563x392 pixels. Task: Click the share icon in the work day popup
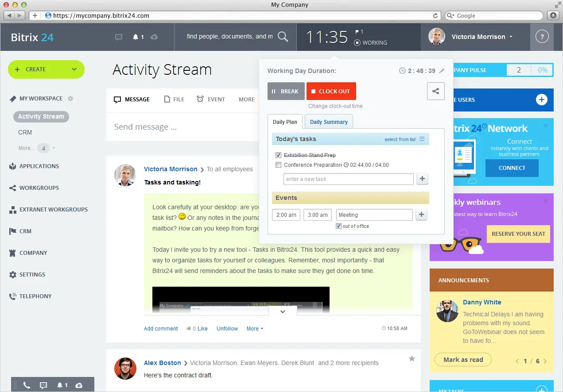coord(436,91)
